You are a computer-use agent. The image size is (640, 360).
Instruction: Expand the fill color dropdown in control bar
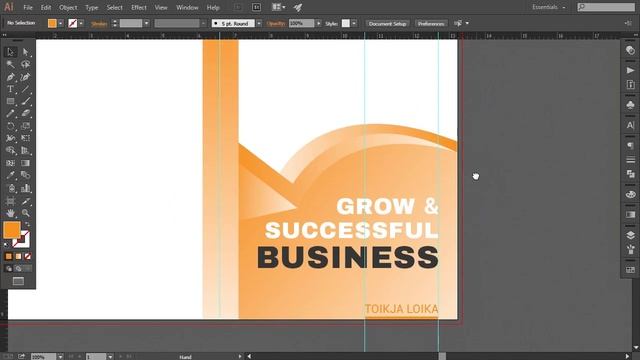point(60,23)
